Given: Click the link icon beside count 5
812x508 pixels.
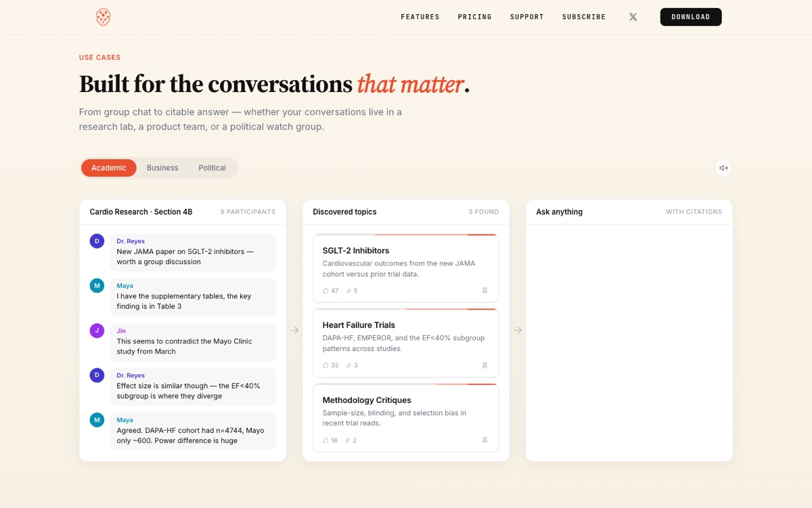Looking at the screenshot, I should 348,291.
